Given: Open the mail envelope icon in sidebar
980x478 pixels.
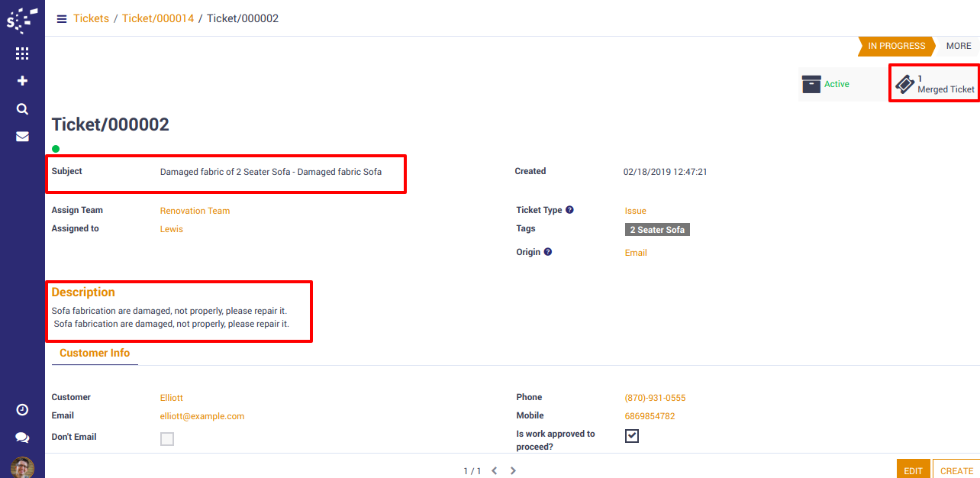Looking at the screenshot, I should pos(22,137).
